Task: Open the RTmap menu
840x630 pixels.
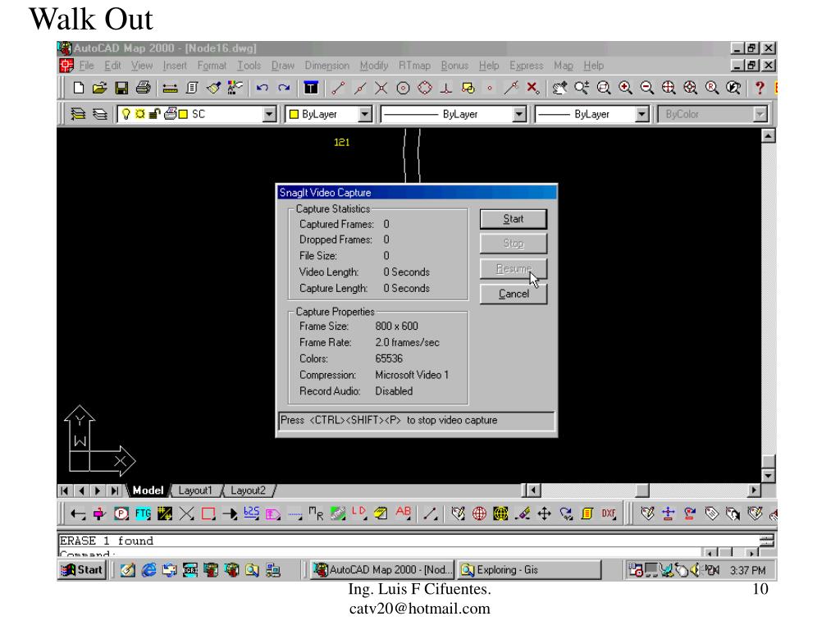Action: click(414, 66)
